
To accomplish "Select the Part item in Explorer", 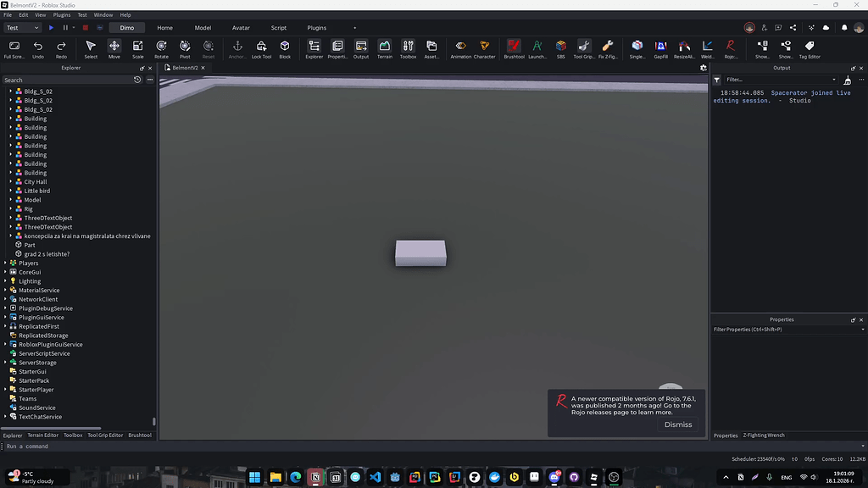I will [x=30, y=245].
